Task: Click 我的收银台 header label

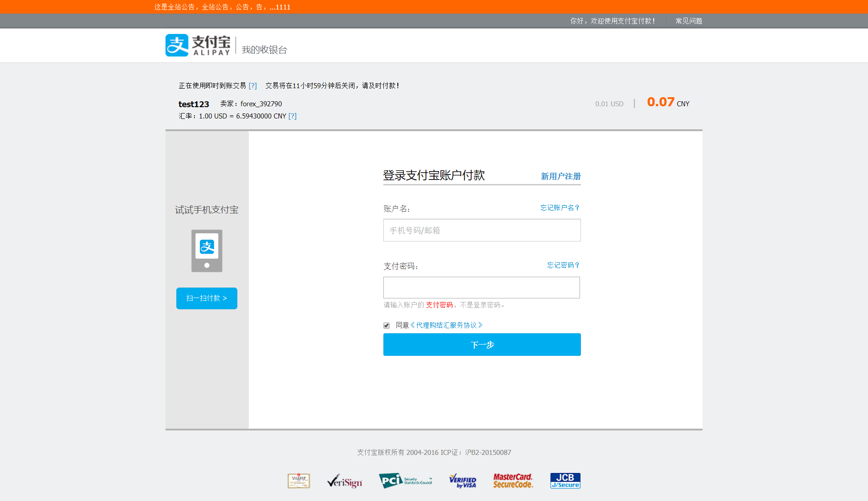Action: point(264,50)
